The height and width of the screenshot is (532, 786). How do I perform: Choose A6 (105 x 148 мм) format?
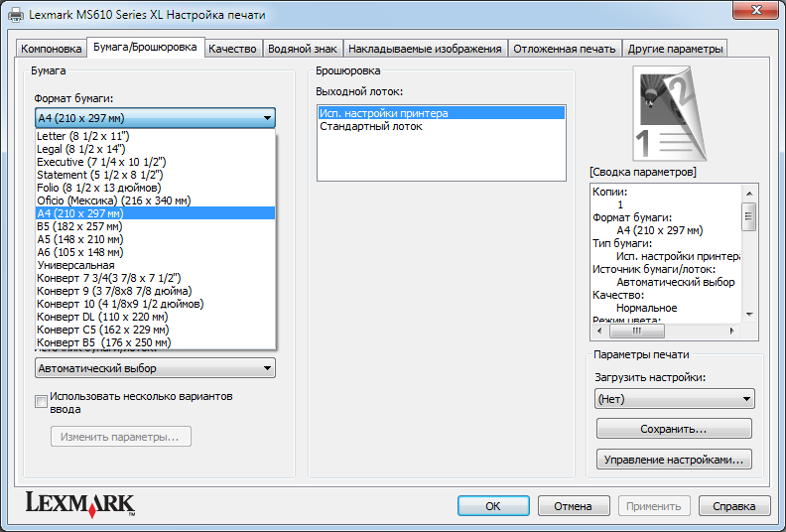pyautogui.click(x=156, y=252)
